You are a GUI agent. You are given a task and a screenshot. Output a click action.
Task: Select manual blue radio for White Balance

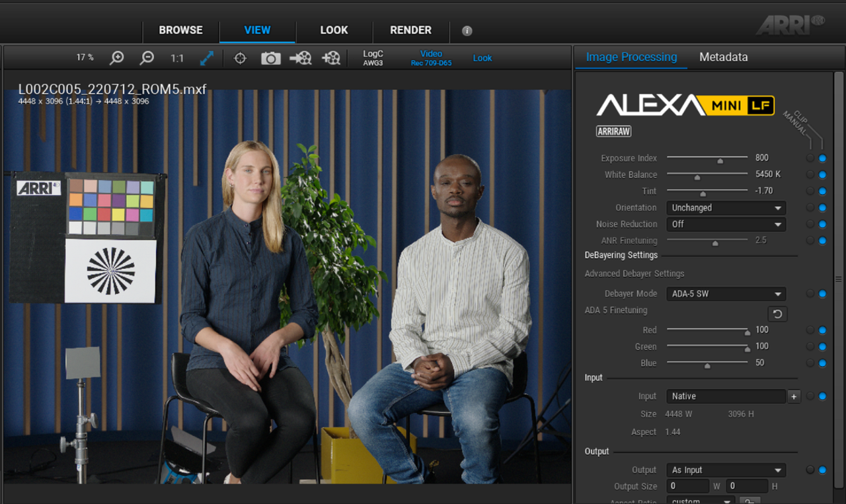point(822,175)
